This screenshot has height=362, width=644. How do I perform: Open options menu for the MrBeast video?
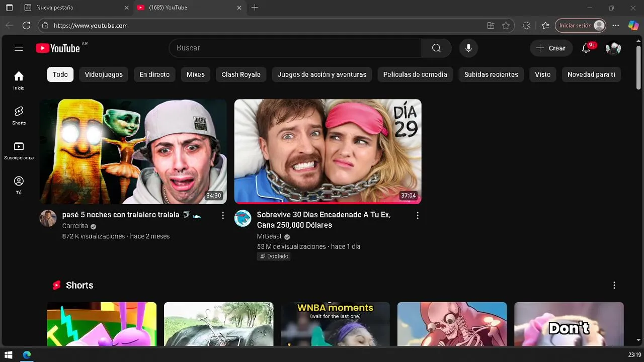point(417,215)
